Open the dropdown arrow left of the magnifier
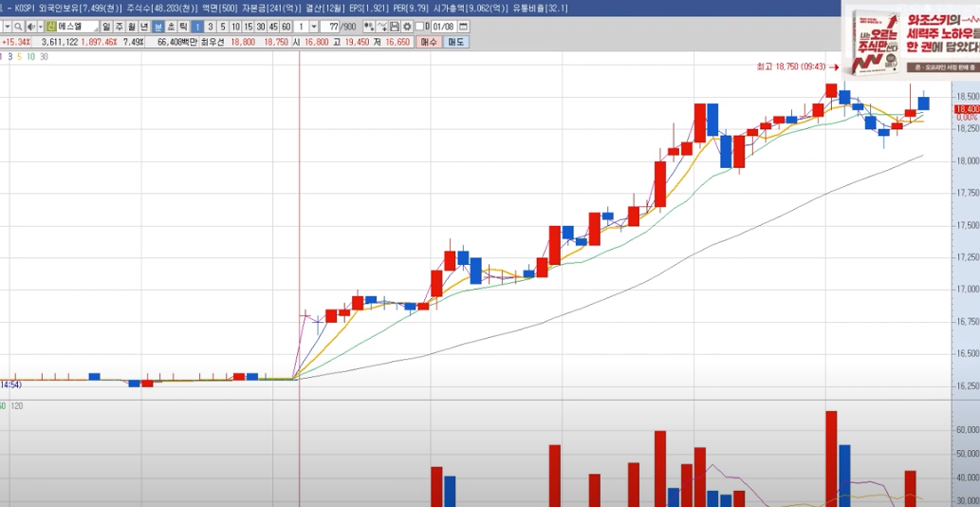This screenshot has width=980, height=507. pos(8,27)
